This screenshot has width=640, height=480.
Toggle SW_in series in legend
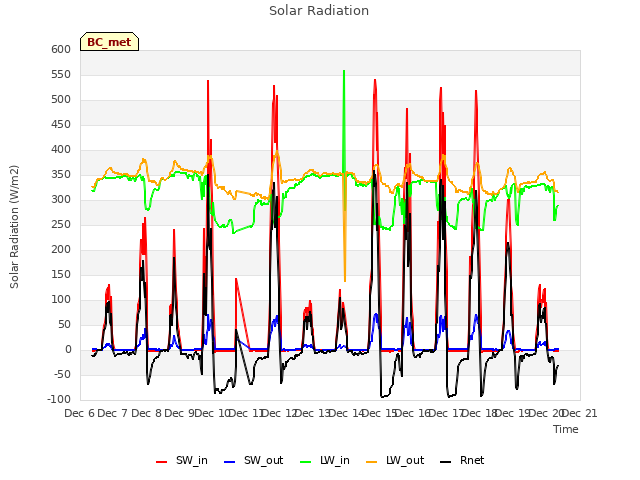tap(182, 461)
